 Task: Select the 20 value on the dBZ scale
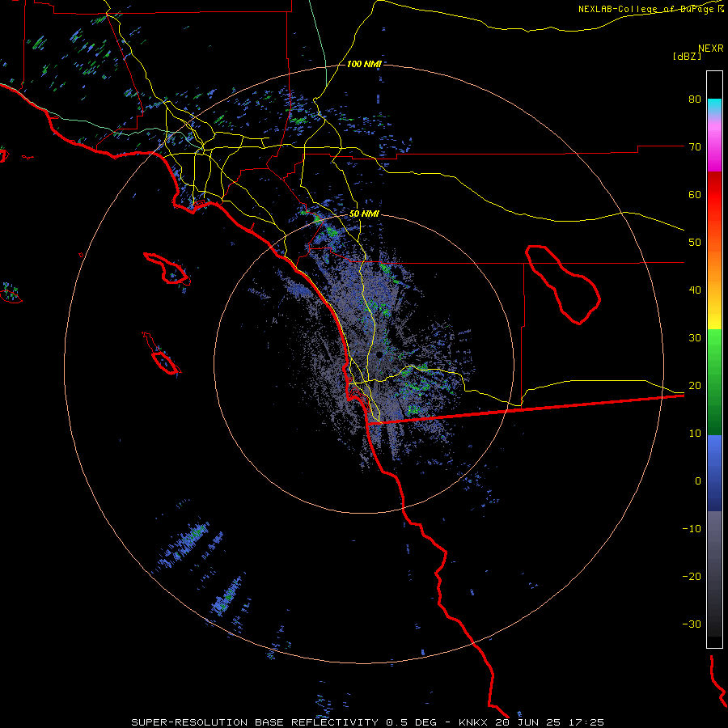point(695,386)
